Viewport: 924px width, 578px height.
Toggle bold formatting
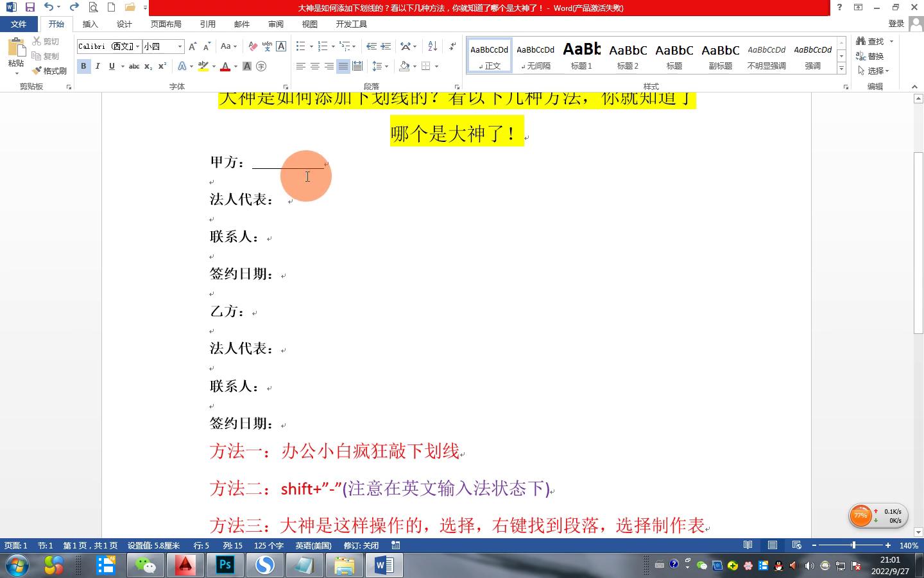tap(83, 66)
